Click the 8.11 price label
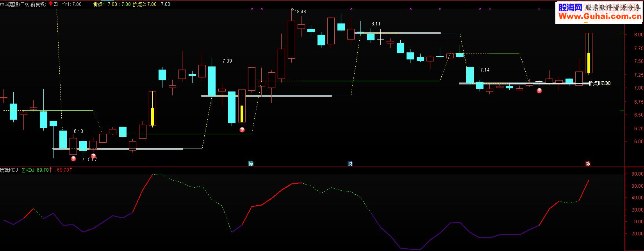 tap(376, 24)
